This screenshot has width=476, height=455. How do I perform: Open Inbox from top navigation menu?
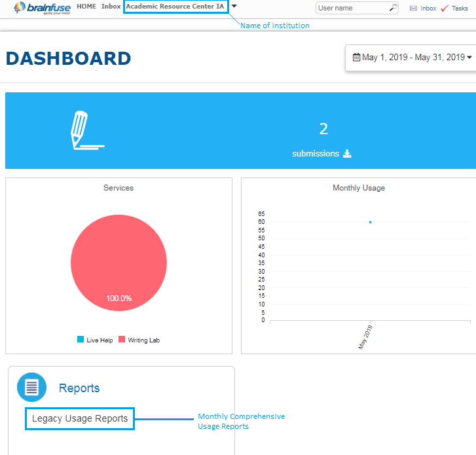111,7
